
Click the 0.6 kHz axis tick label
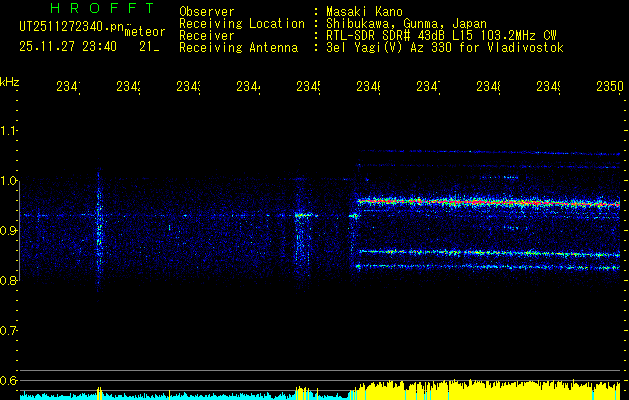[x=8, y=380]
